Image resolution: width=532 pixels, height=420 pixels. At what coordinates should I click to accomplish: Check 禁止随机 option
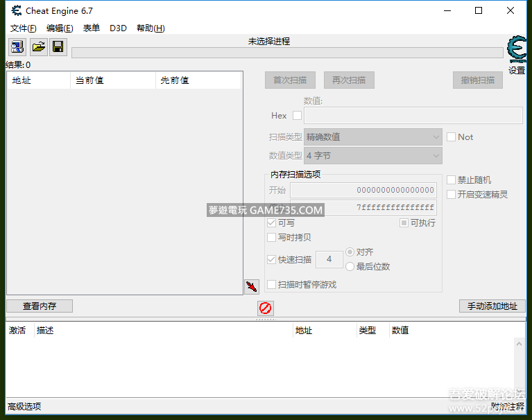click(x=452, y=180)
